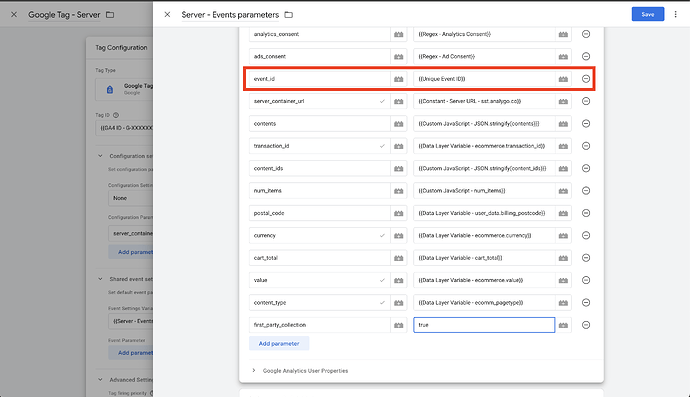This screenshot has width=690, height=397.
Task: Remove the content_ids parameter row
Action: (x=586, y=169)
